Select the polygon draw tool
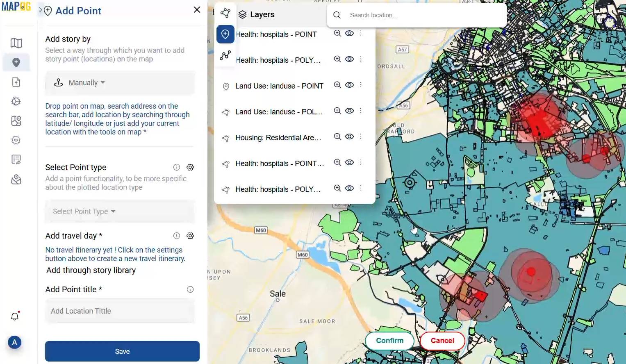The image size is (626, 364). coord(225,13)
